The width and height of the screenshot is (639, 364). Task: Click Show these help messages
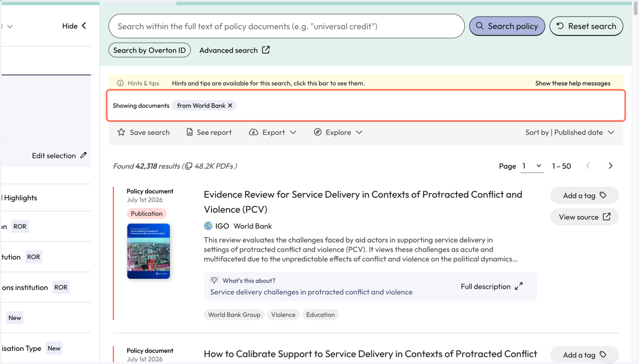click(572, 83)
